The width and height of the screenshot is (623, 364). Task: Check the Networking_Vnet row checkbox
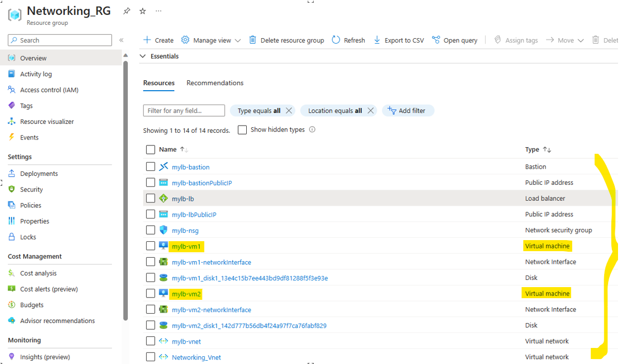pyautogui.click(x=150, y=357)
